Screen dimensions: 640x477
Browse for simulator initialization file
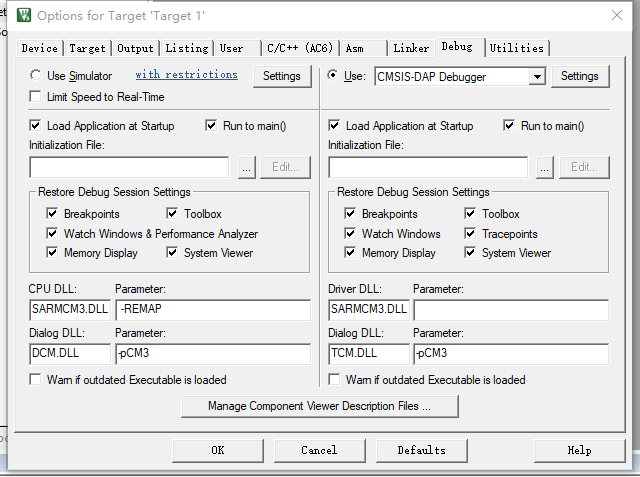247,167
